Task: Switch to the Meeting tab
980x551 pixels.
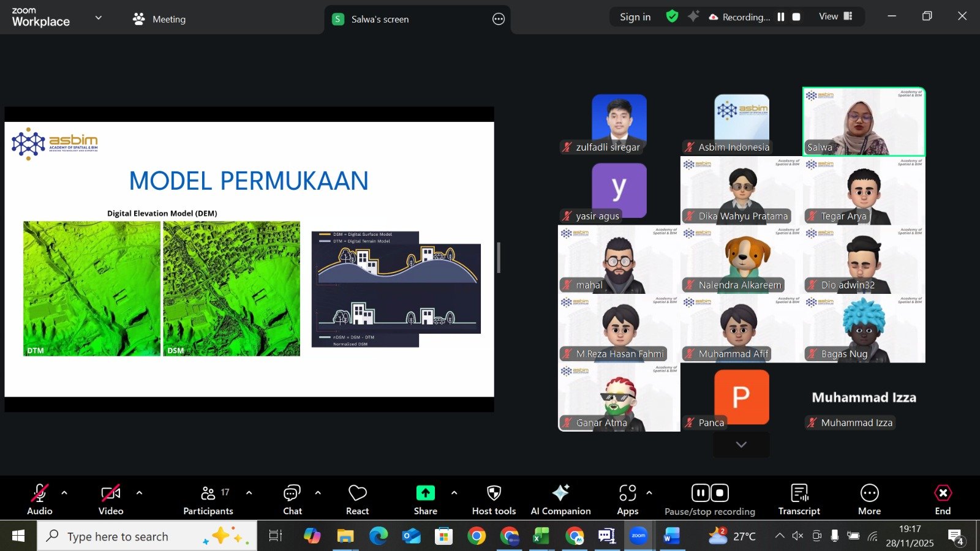Action: pos(159,19)
